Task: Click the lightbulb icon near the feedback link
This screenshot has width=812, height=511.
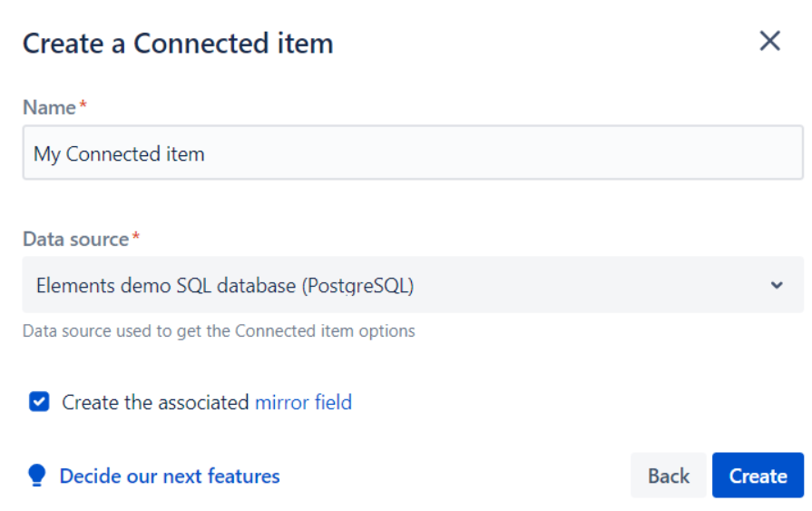Action: 36,476
